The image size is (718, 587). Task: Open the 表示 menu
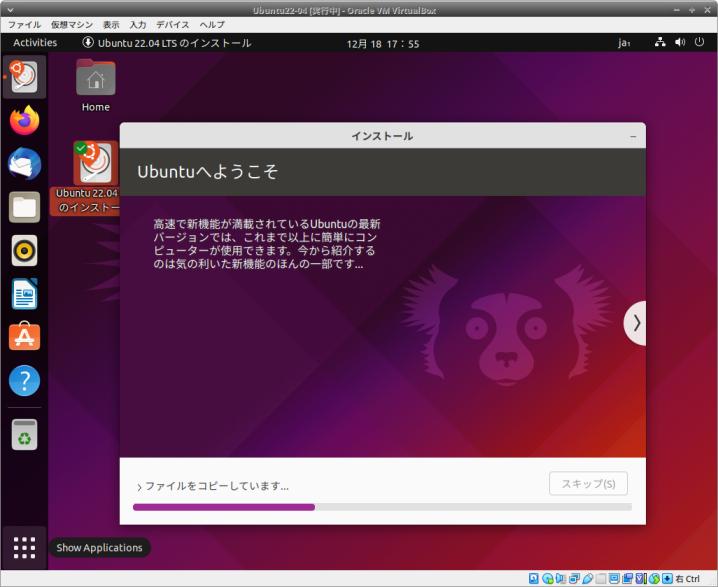(x=111, y=25)
